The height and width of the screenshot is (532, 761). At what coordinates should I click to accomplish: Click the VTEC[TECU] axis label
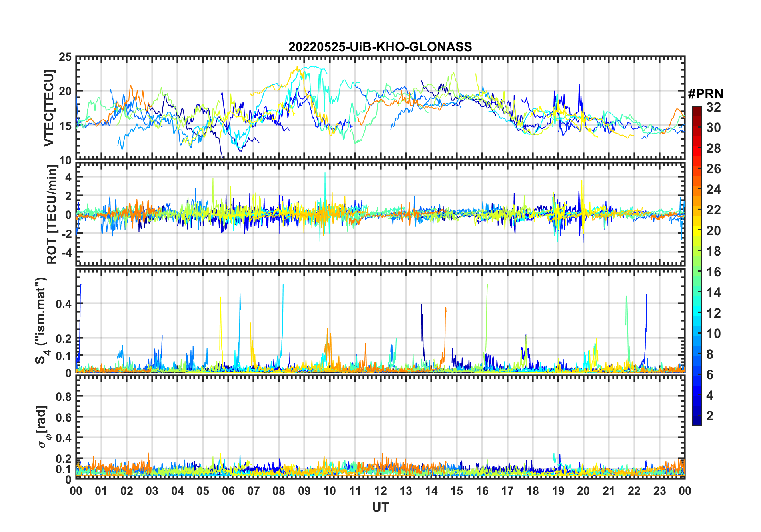tap(49, 108)
